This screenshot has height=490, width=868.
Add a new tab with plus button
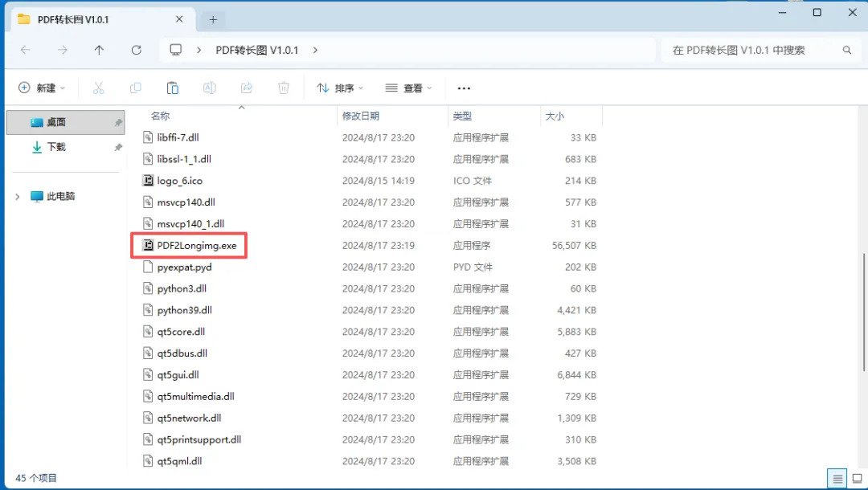pyautogui.click(x=213, y=20)
